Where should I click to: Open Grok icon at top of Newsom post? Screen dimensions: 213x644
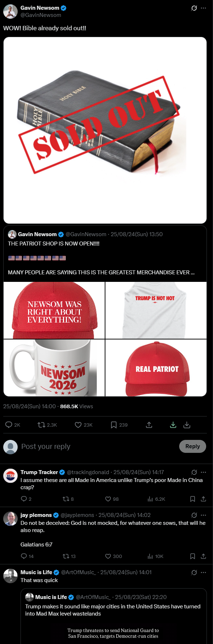pyautogui.click(x=194, y=8)
